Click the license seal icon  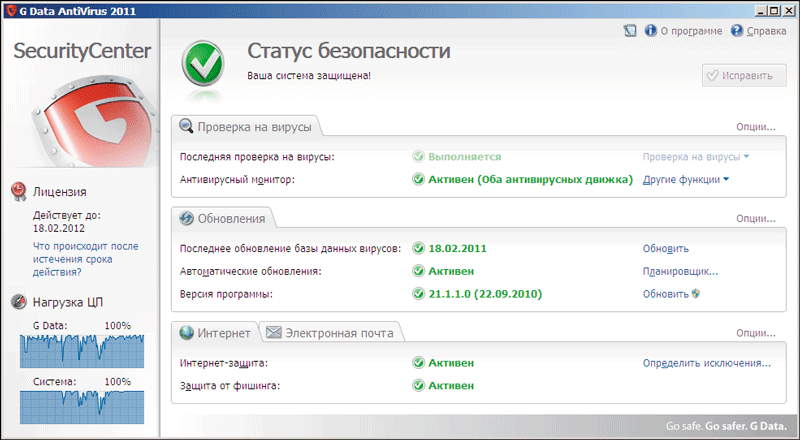[18, 191]
